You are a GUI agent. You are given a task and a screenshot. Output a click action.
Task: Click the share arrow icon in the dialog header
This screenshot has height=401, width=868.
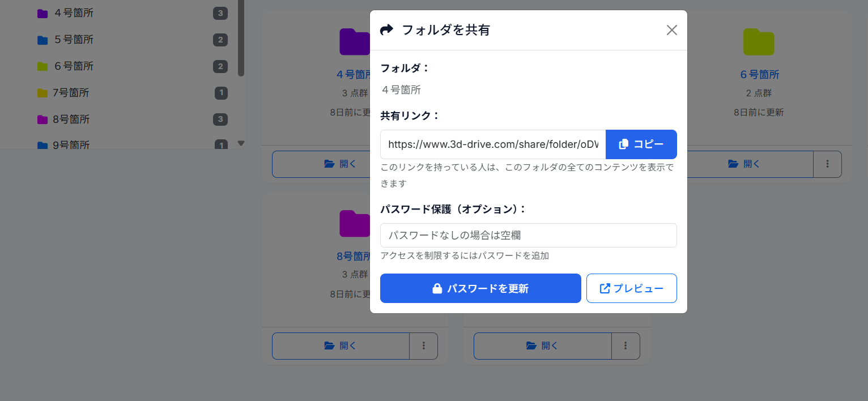(x=386, y=29)
